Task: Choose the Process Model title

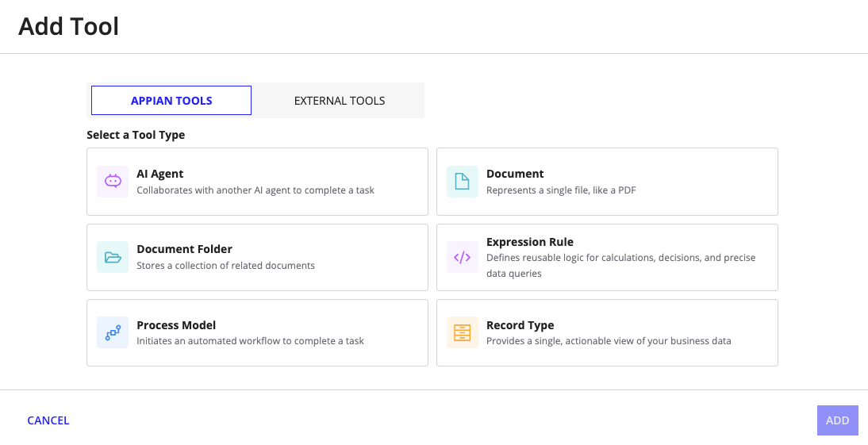Action: [x=176, y=325]
